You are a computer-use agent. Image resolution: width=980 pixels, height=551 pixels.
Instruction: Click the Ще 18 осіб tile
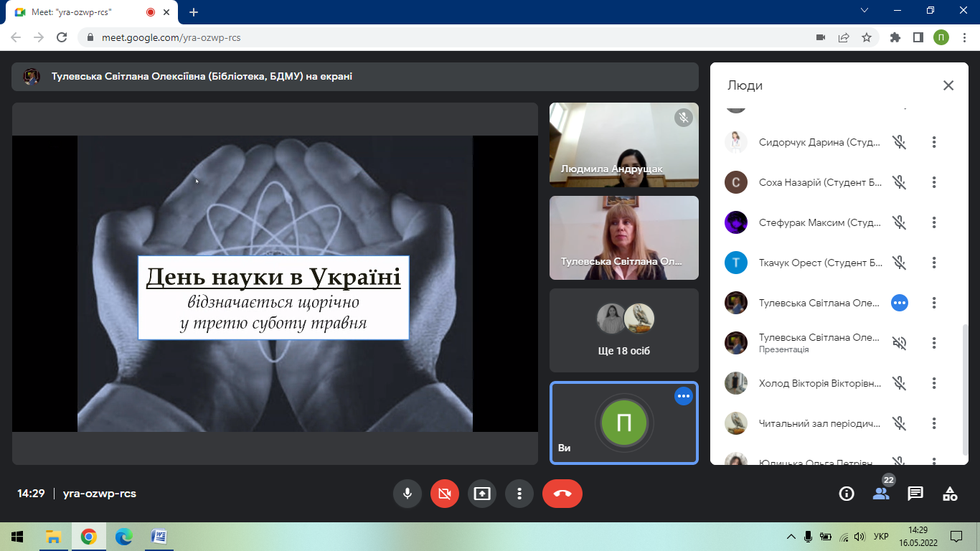pyautogui.click(x=623, y=330)
